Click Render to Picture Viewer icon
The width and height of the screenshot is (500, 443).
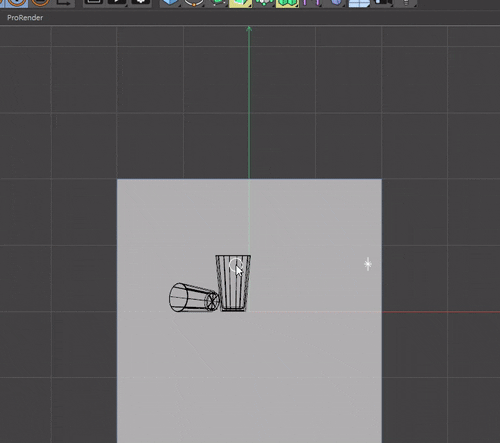117,3
